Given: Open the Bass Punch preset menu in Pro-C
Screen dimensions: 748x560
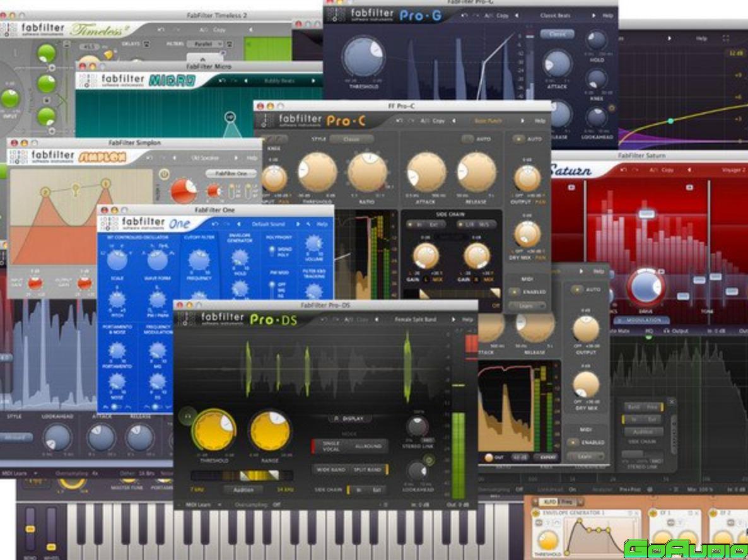Looking at the screenshot, I should 488,121.
